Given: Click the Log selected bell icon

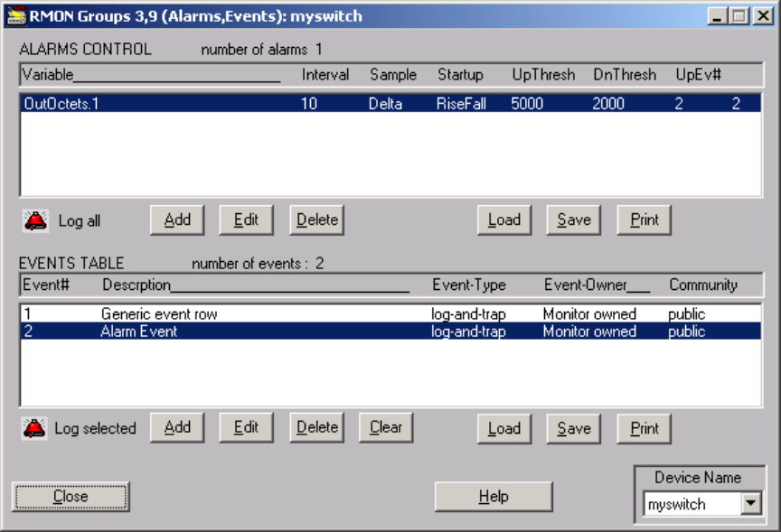Looking at the screenshot, I should pyautogui.click(x=34, y=428).
